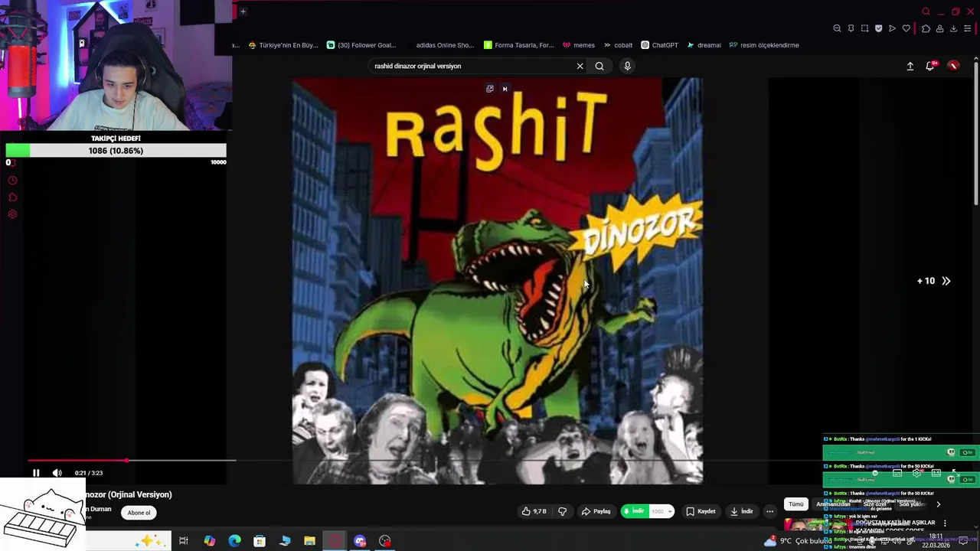Open Copilot from the taskbar
This screenshot has height=551, width=980.
[209, 541]
